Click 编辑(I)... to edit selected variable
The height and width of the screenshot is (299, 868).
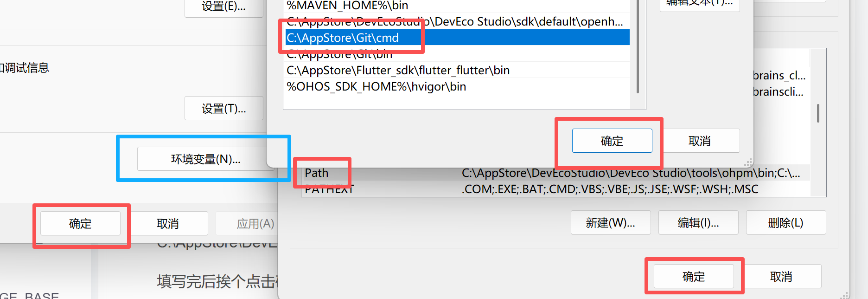point(698,222)
